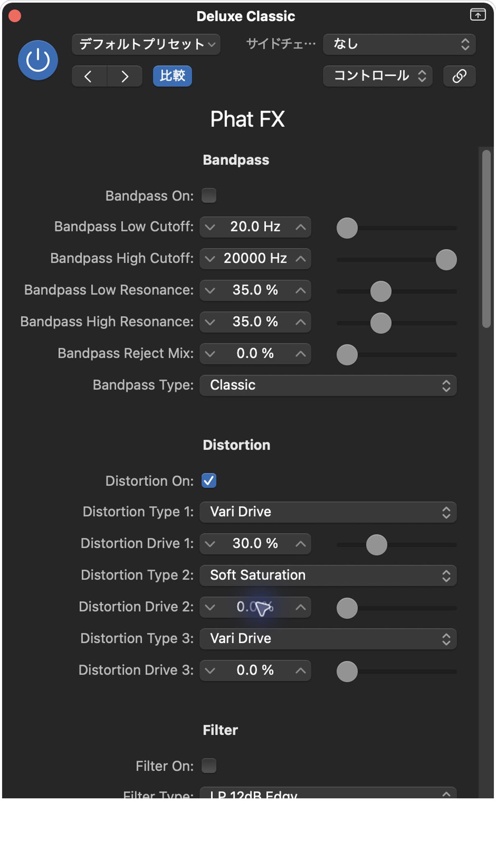Click the Bandpass Low Resonance slider knob
This screenshot has width=496, height=868.
point(381,291)
